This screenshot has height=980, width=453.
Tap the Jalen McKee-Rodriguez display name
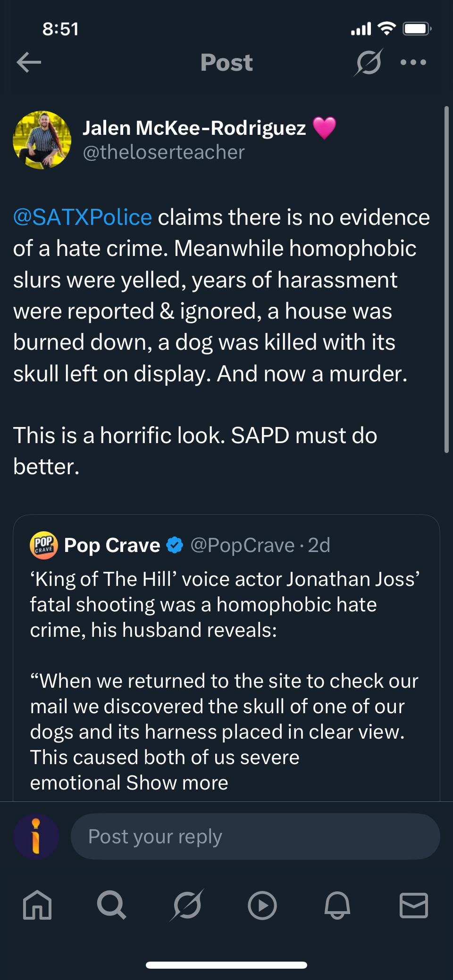(194, 128)
